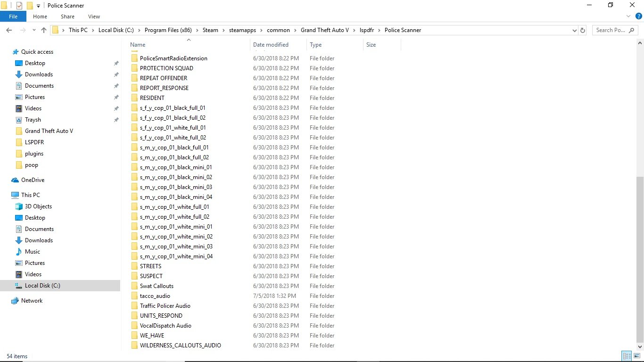The image size is (644, 362).
Task: Select the REPEAT OFFENDER folder name
Action: tap(164, 78)
